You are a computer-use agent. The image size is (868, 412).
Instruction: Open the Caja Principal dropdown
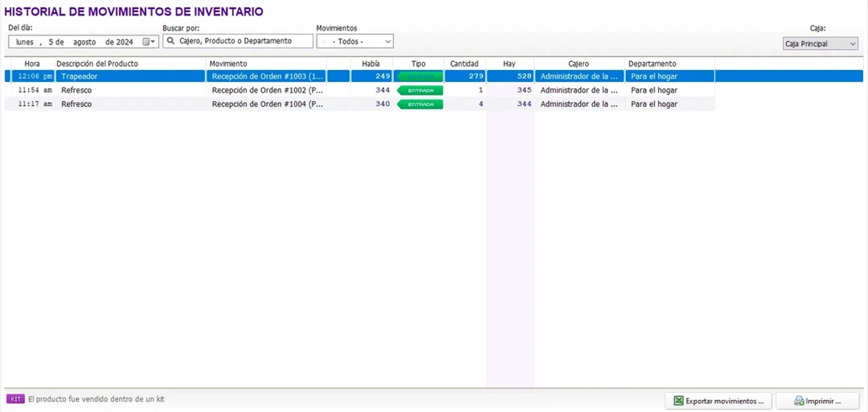pos(852,44)
